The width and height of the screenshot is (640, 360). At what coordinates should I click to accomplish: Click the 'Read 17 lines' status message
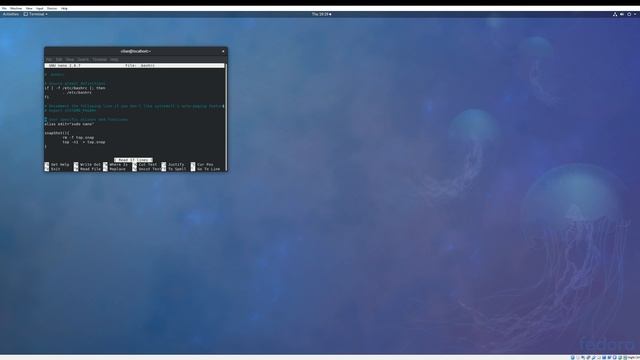133,160
